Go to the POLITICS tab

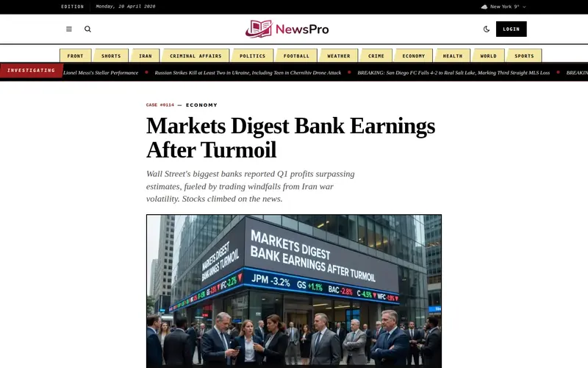pos(252,56)
